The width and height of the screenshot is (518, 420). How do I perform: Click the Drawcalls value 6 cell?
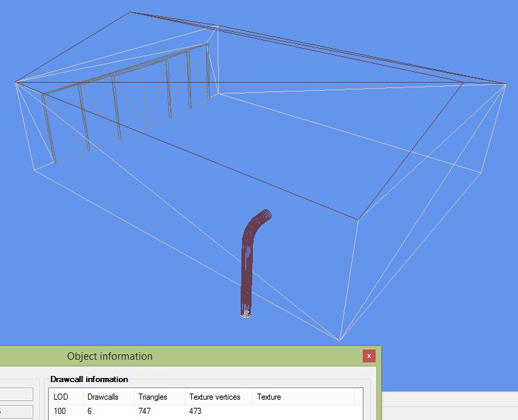pos(89,411)
